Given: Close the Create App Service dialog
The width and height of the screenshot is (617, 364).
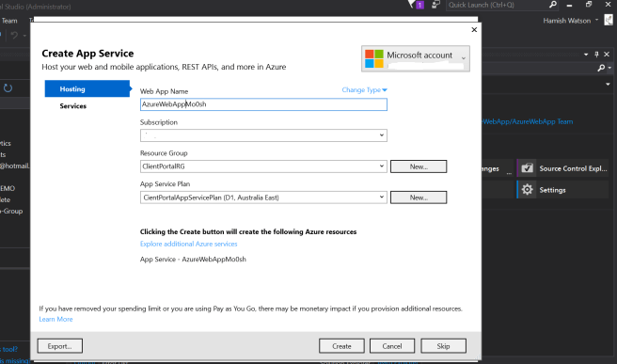Looking at the screenshot, I should (474, 29).
